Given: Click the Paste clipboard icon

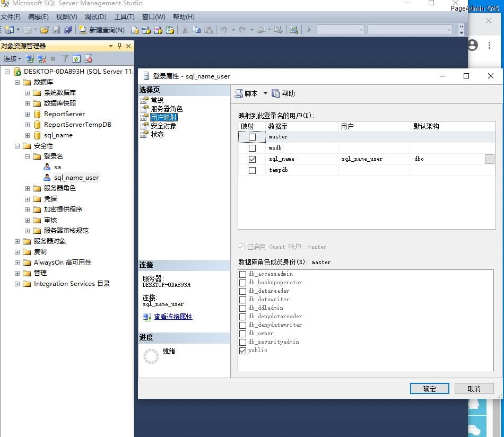Looking at the screenshot, I should tap(208, 30).
